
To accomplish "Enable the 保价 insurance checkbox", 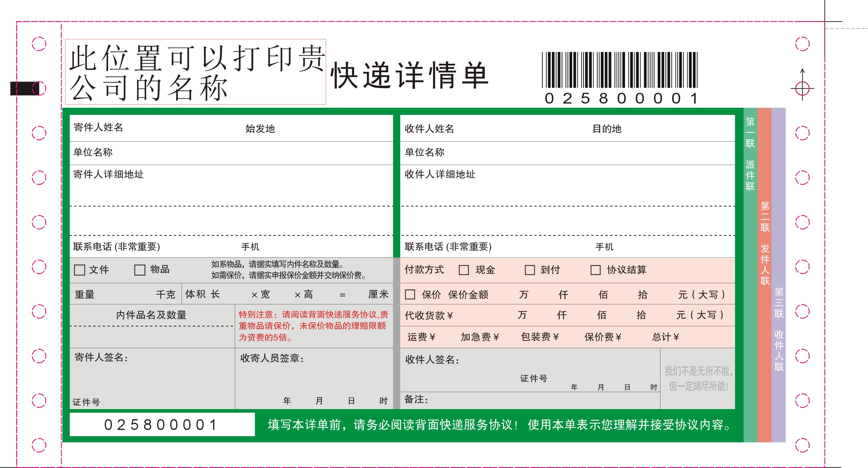I will point(410,295).
